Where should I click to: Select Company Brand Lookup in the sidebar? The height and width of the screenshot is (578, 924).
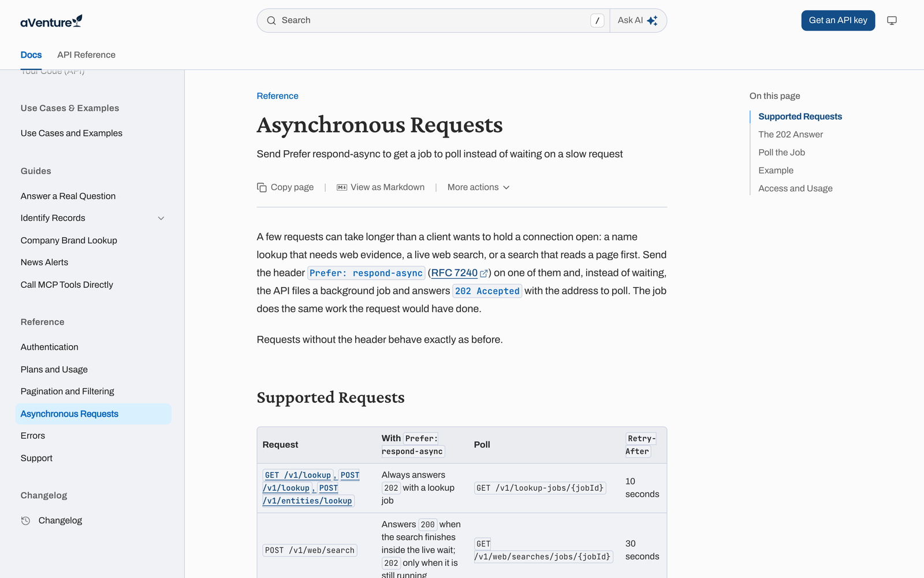pyautogui.click(x=69, y=240)
